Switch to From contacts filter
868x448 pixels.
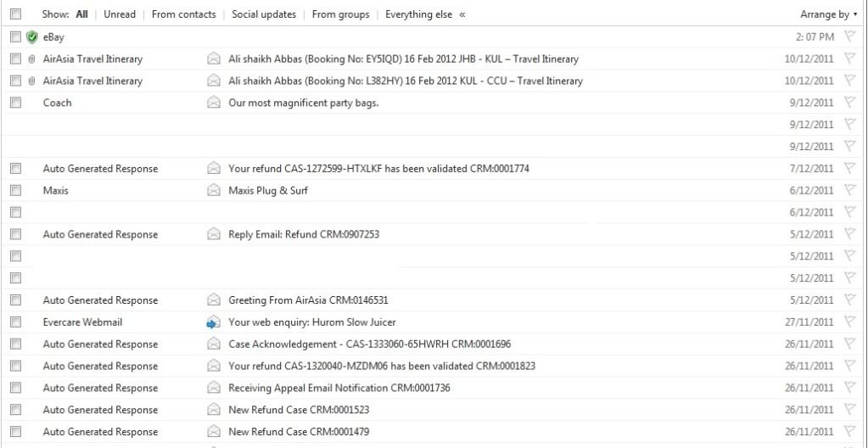(x=183, y=14)
